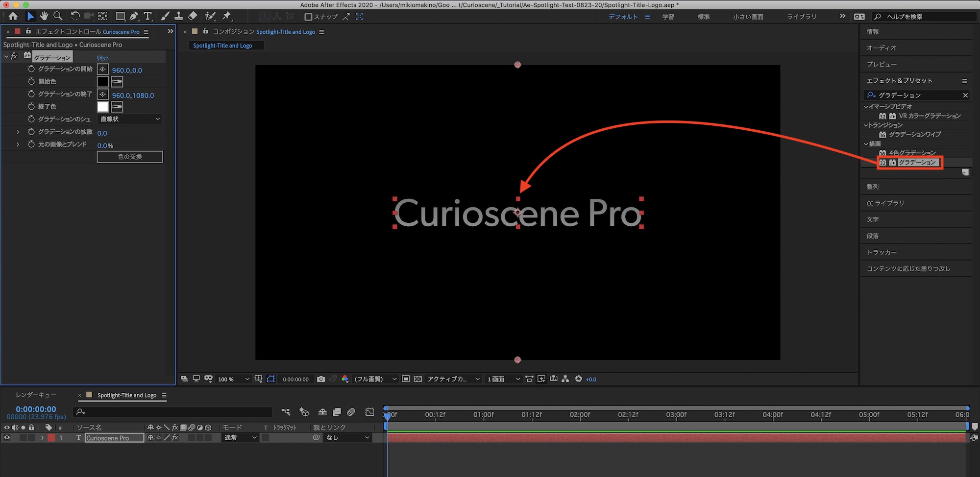Hide the Curioscene Pro layer eye
The image size is (980, 477).
click(x=7, y=438)
